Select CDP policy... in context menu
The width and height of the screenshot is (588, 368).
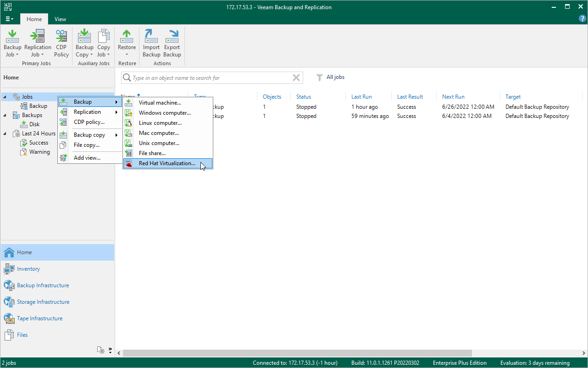coord(89,122)
